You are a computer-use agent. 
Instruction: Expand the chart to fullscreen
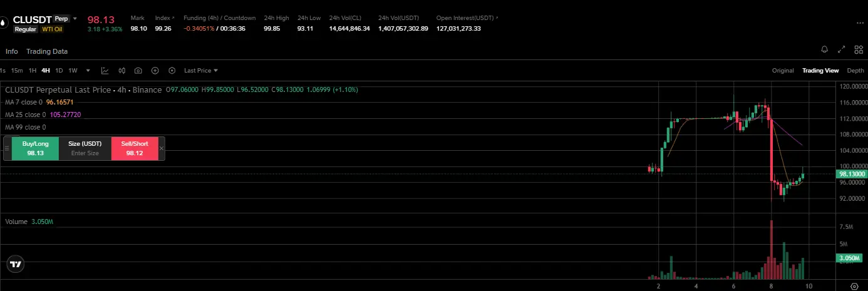pyautogui.click(x=842, y=49)
